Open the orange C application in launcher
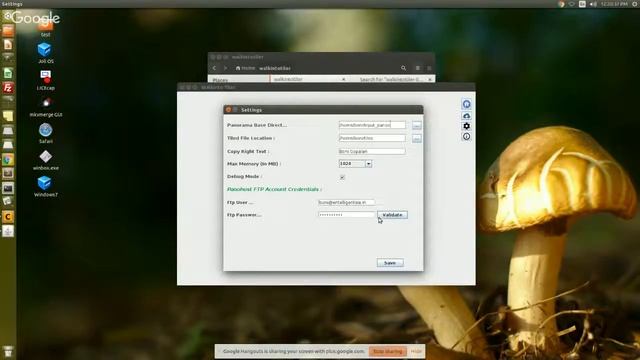This screenshot has height=360, width=640. click(8, 217)
